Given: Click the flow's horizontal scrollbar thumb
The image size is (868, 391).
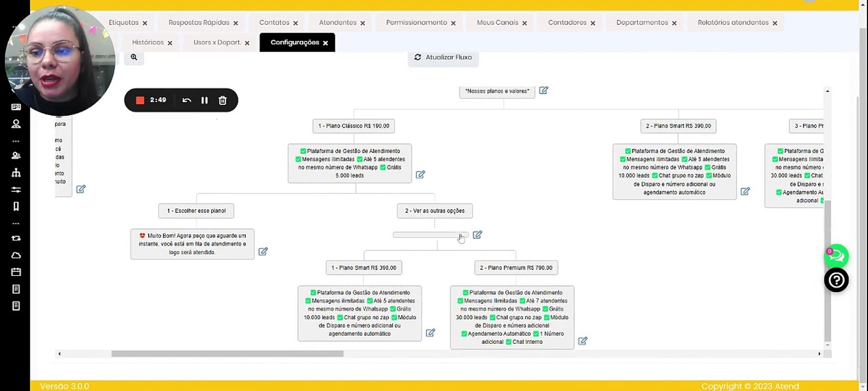Looking at the screenshot, I should click(227, 354).
